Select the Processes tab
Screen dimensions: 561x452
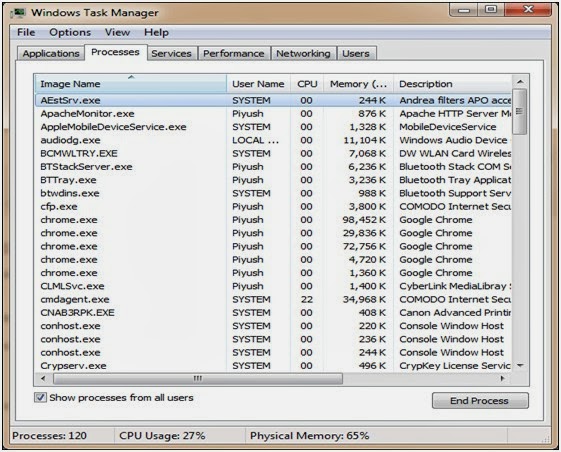tap(115, 52)
